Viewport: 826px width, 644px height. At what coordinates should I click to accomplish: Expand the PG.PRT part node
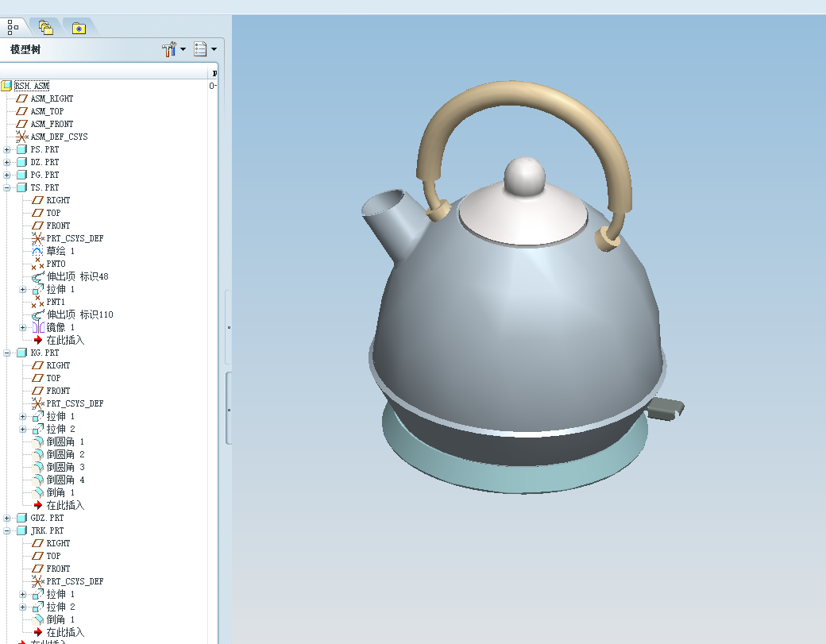click(x=7, y=175)
